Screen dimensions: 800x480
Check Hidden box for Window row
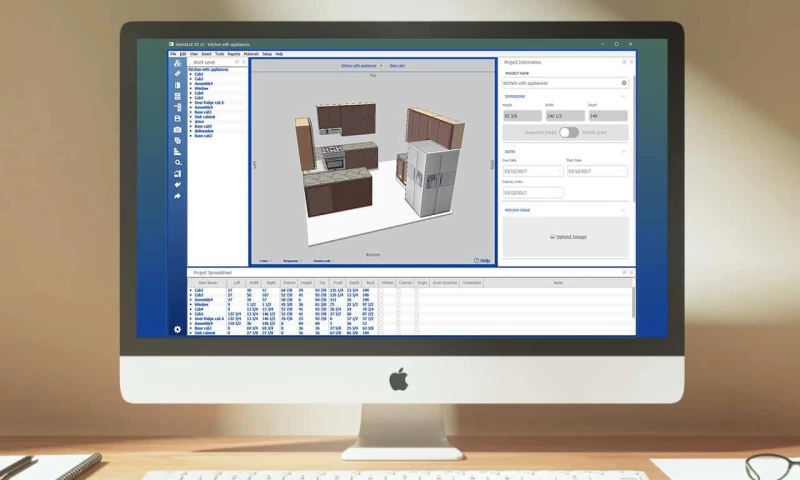click(381, 305)
